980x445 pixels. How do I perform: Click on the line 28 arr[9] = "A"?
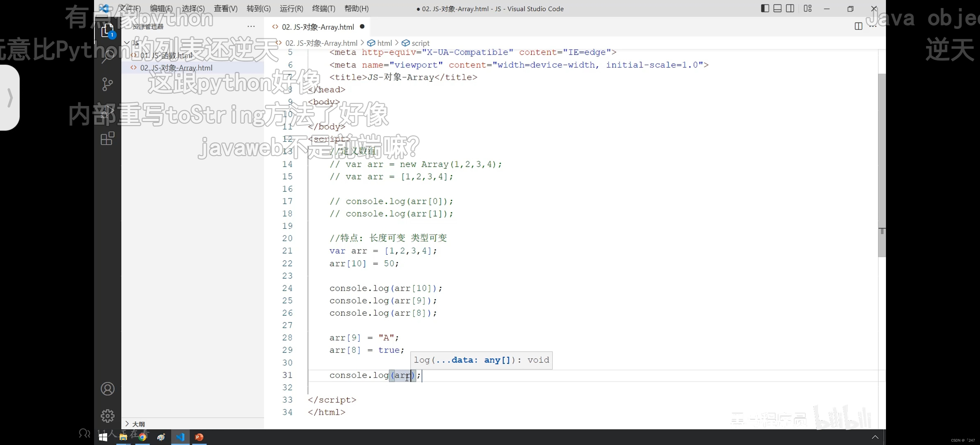coord(364,337)
